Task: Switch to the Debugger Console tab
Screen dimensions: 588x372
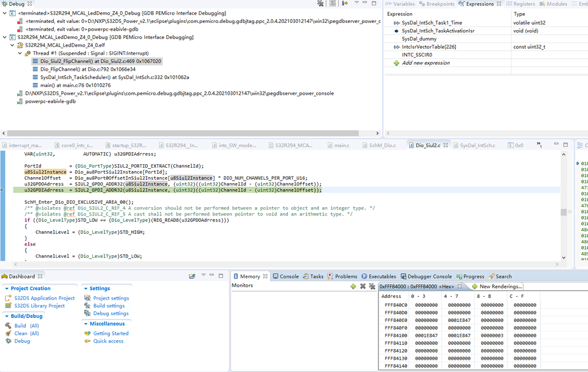Action: (426, 277)
